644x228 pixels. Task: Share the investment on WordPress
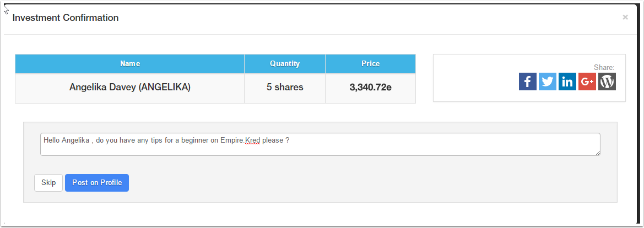pos(607,82)
